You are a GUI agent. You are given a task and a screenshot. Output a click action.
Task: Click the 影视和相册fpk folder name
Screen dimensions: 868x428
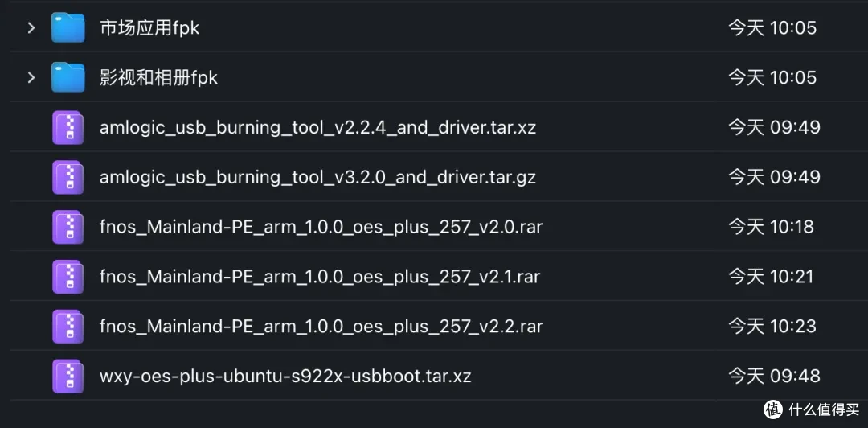point(159,77)
